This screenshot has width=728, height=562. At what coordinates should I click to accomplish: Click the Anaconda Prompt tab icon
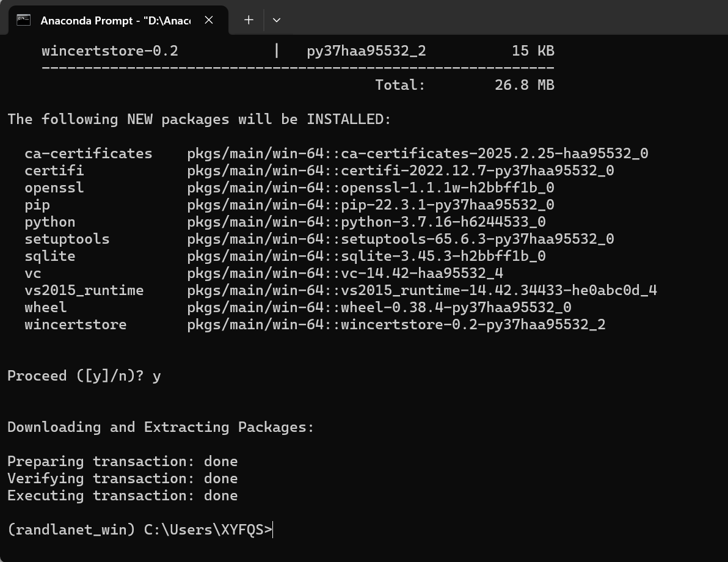pyautogui.click(x=24, y=20)
